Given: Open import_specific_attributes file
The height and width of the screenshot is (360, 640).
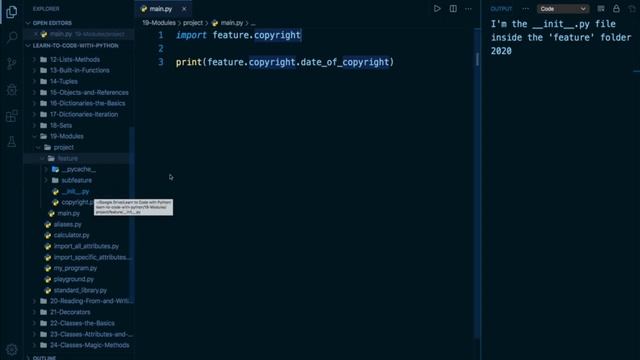Looking at the screenshot, I should pos(91,257).
